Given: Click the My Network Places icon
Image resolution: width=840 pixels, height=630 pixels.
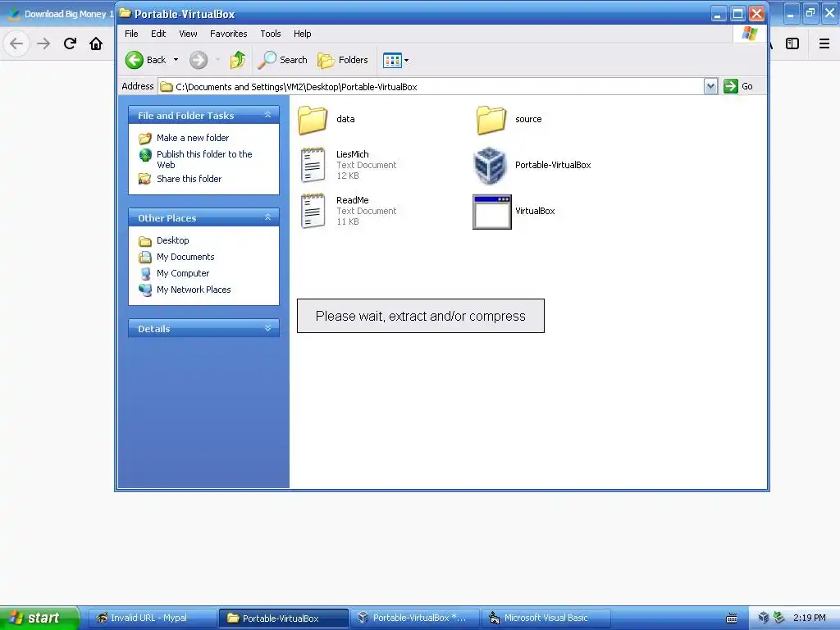Looking at the screenshot, I should [x=145, y=290].
